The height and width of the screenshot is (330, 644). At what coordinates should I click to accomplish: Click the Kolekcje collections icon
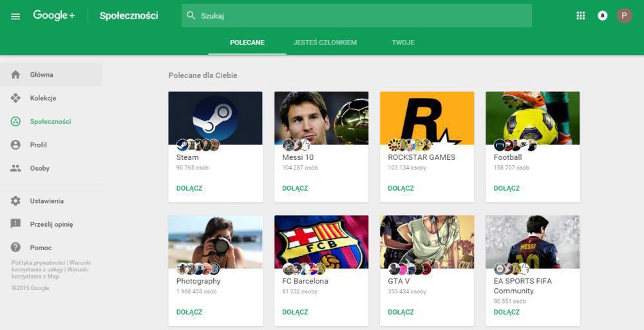click(x=15, y=98)
